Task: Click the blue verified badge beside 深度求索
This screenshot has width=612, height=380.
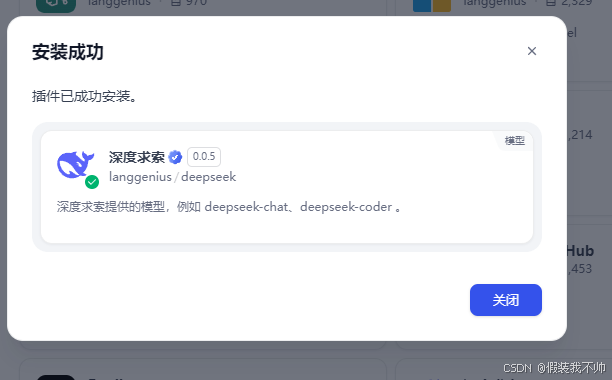Action: coord(175,157)
